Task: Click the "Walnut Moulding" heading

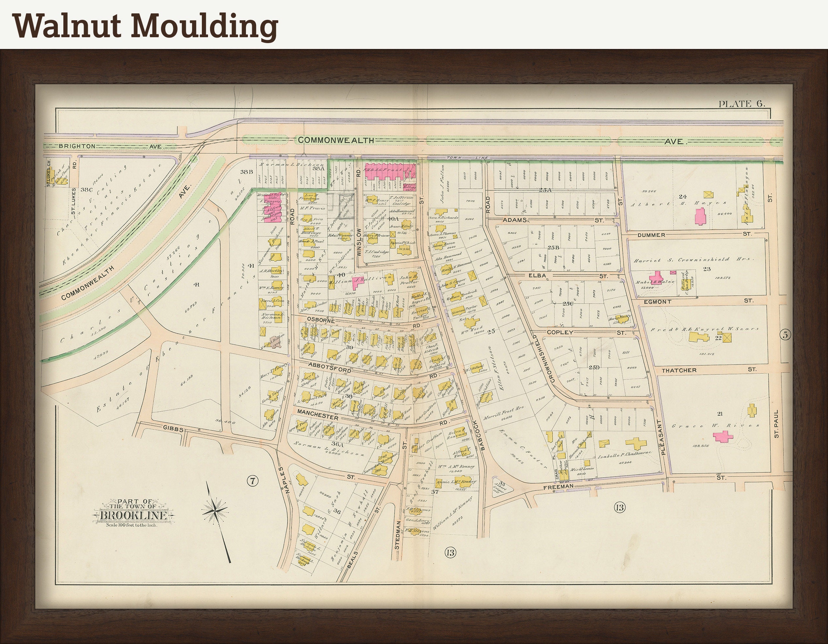Action: [x=146, y=27]
